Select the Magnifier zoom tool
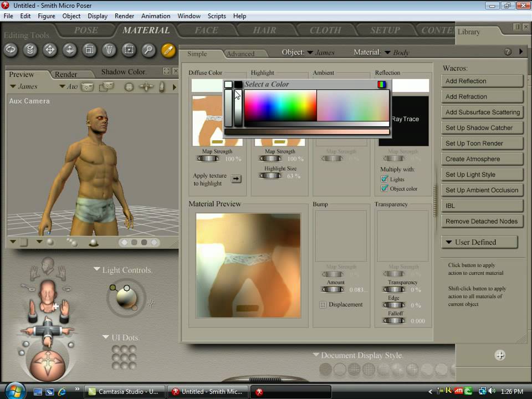Image resolution: width=532 pixels, height=399 pixels. (x=149, y=50)
